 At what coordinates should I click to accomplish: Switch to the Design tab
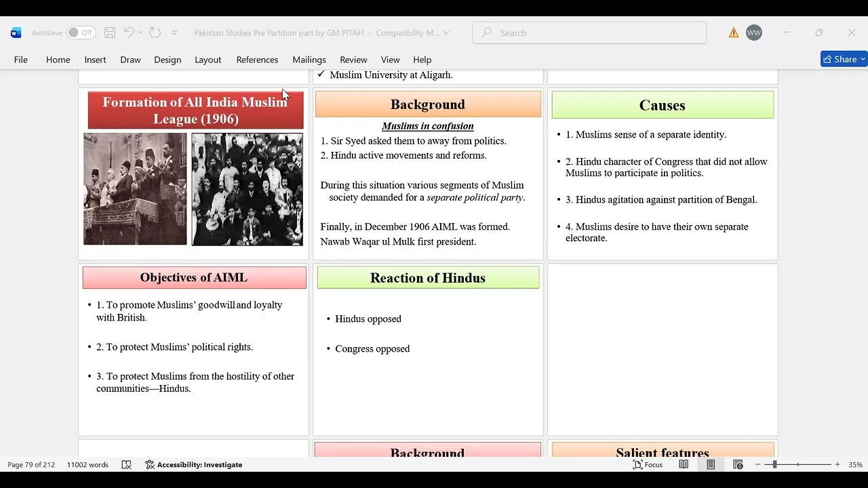167,60
